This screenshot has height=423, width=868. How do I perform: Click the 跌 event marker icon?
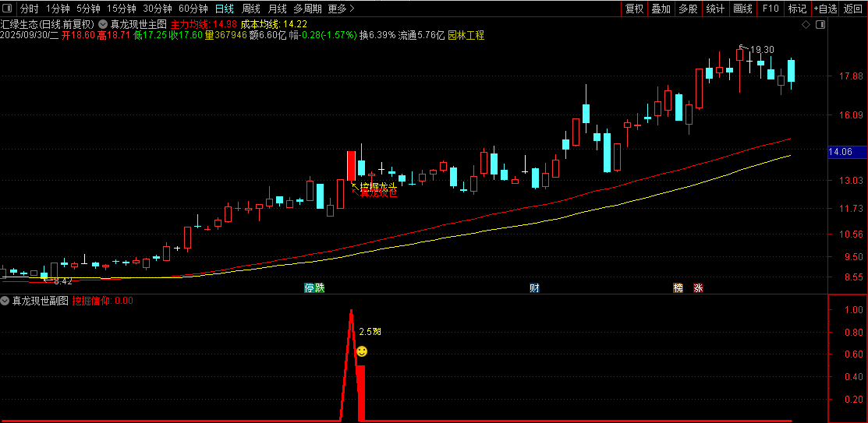coord(320,287)
